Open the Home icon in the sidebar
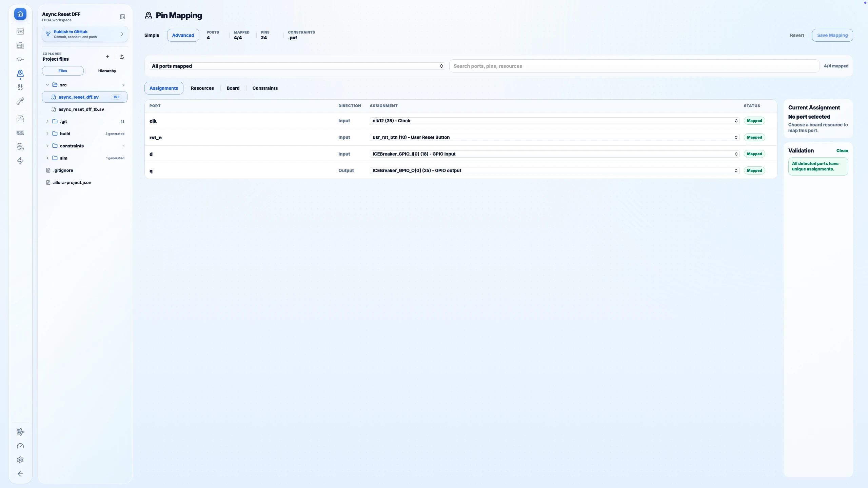 pos(20,14)
